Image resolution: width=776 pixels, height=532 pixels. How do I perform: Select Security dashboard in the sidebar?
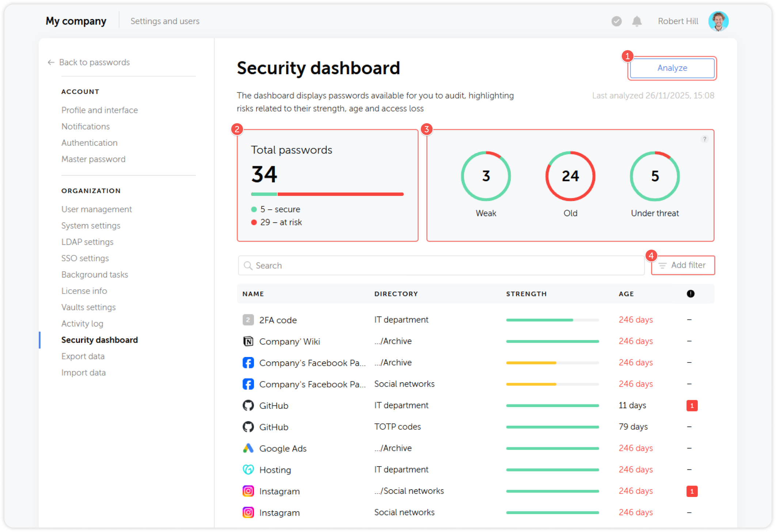click(x=99, y=340)
